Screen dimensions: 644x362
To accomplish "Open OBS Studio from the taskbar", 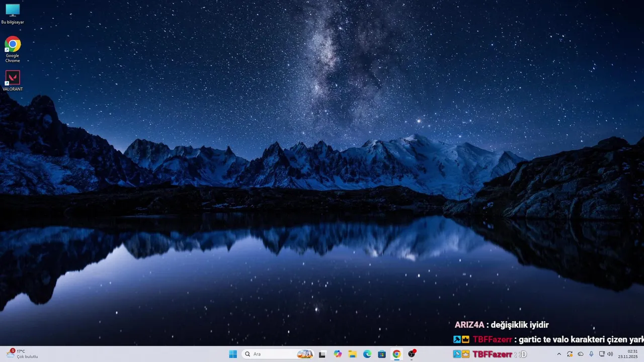I will (x=412, y=354).
